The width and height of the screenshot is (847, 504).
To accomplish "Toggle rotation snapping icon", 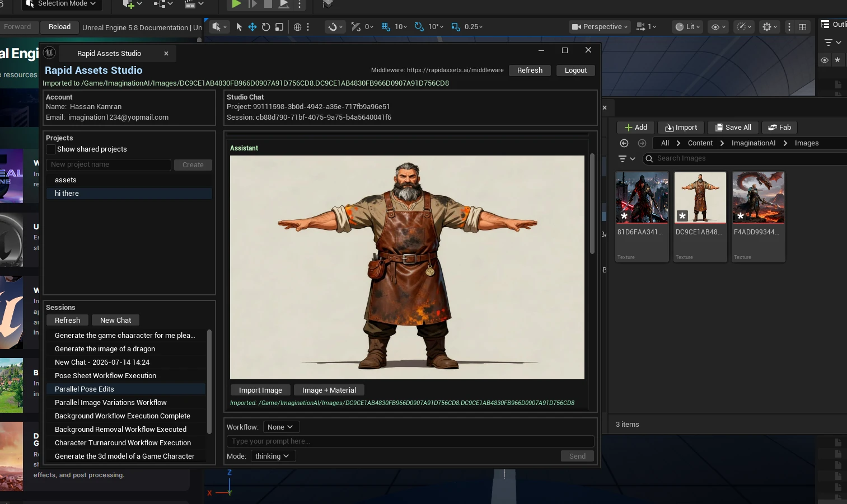I will tap(419, 27).
